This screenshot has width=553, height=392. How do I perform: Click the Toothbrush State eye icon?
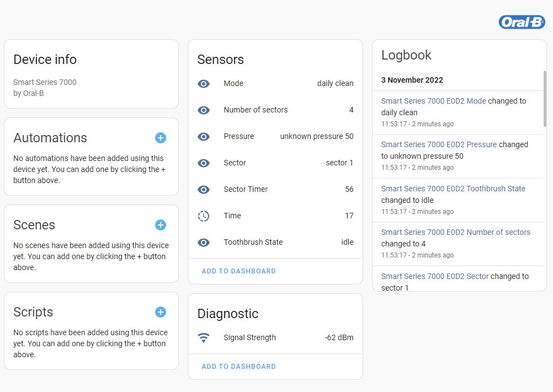[204, 242]
